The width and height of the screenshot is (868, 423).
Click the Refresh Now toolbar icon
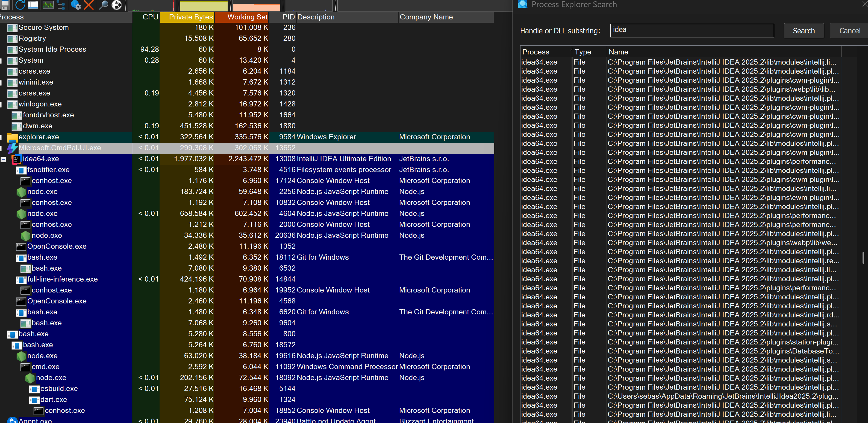click(x=20, y=5)
